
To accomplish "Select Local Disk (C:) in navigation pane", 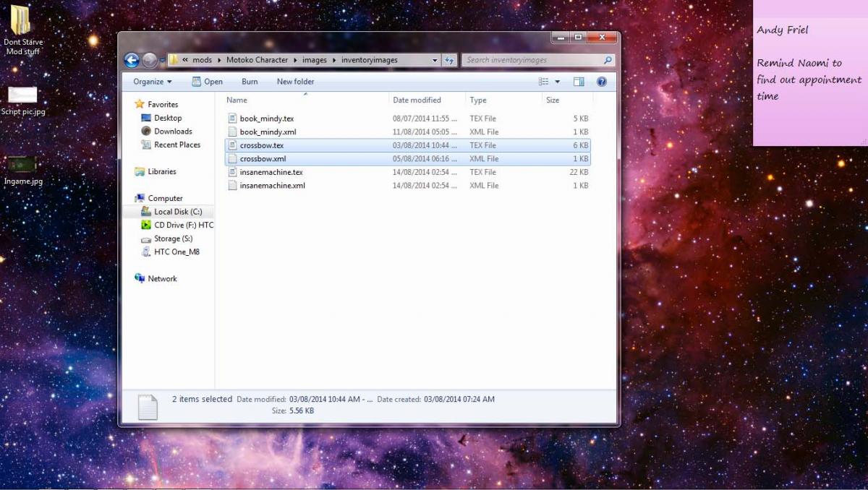I will pyautogui.click(x=177, y=212).
